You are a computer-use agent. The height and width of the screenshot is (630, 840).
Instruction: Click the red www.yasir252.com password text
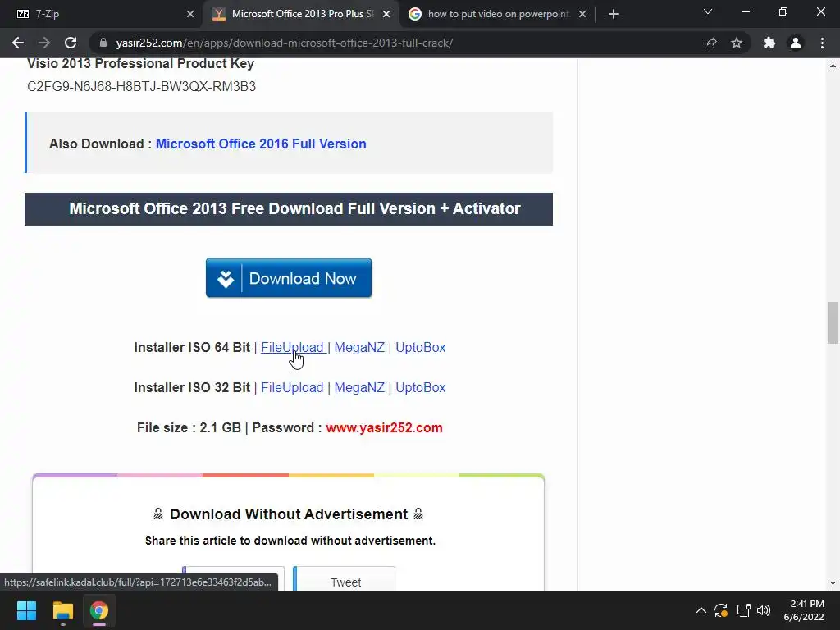point(384,427)
